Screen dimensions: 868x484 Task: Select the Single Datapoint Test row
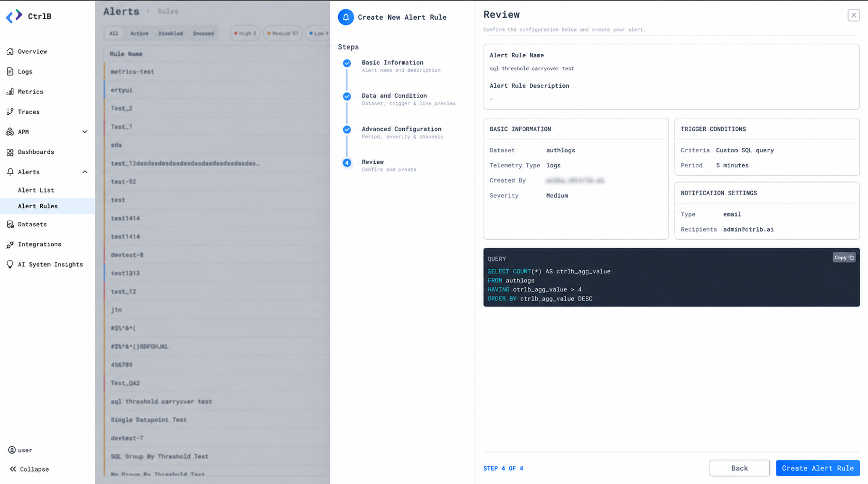pyautogui.click(x=217, y=419)
